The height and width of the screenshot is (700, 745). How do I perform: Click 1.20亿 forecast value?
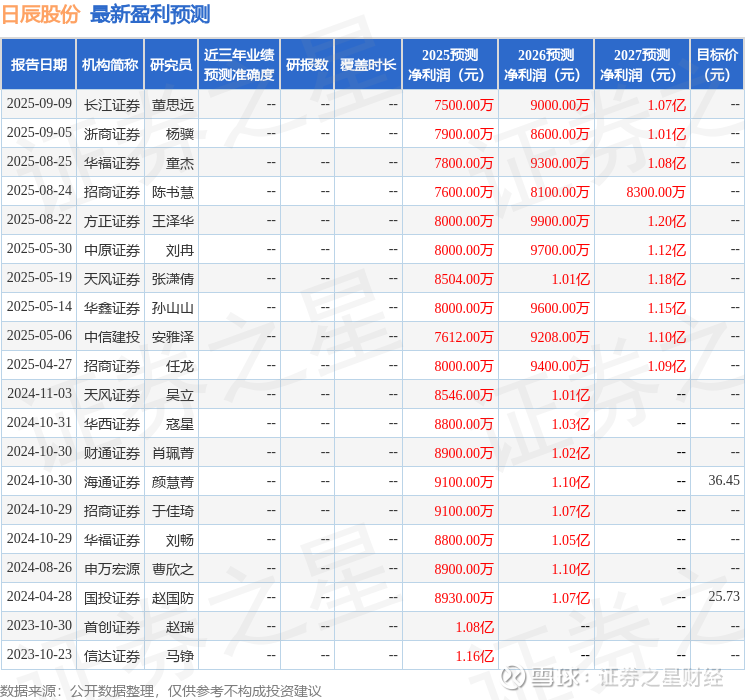(x=667, y=221)
